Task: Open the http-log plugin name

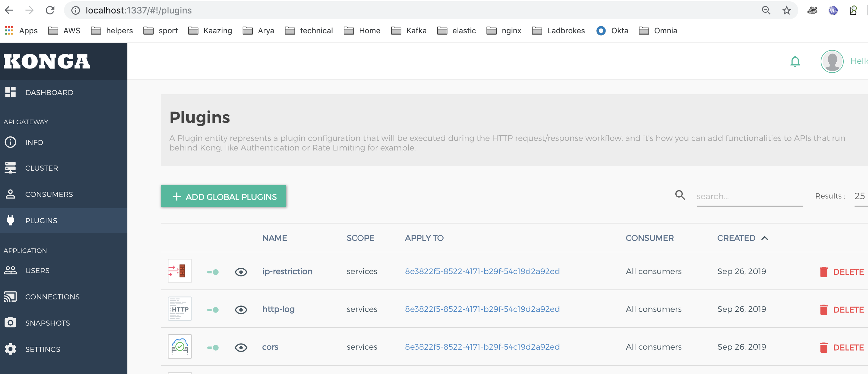Action: [x=278, y=309]
